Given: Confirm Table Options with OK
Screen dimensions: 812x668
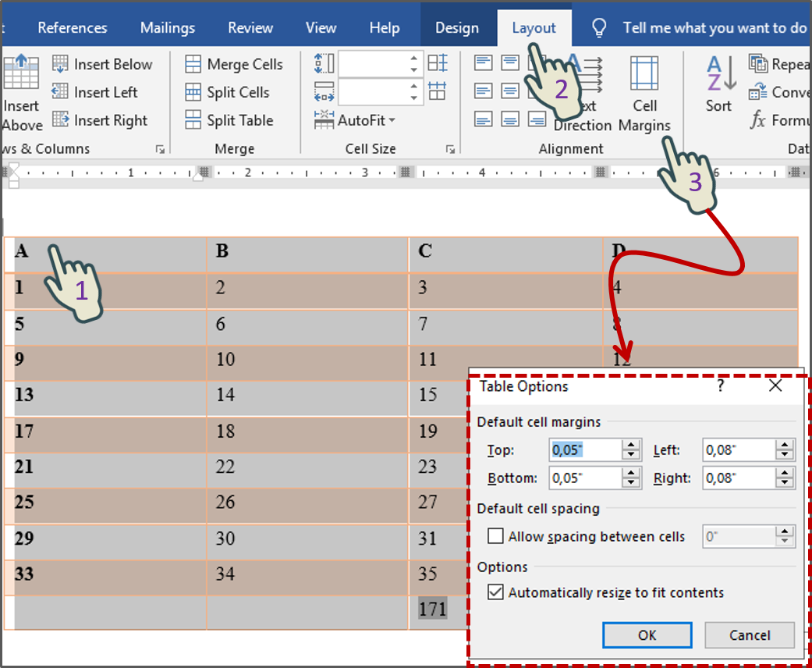Looking at the screenshot, I should [646, 634].
